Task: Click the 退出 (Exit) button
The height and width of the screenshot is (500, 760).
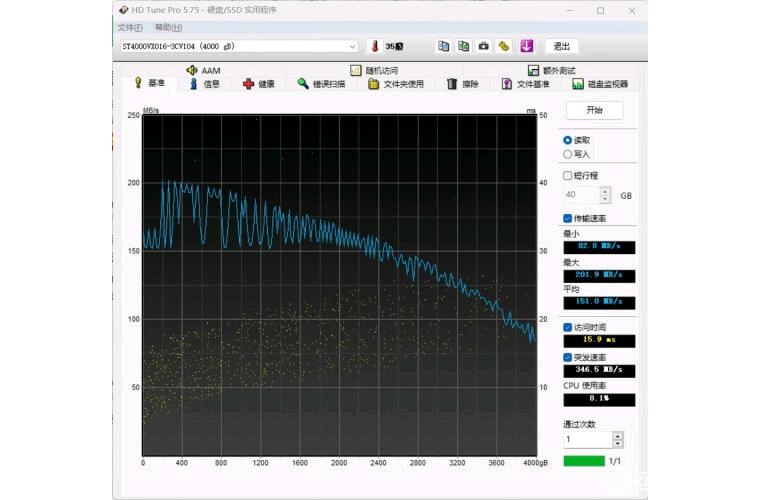Action: pyautogui.click(x=561, y=46)
